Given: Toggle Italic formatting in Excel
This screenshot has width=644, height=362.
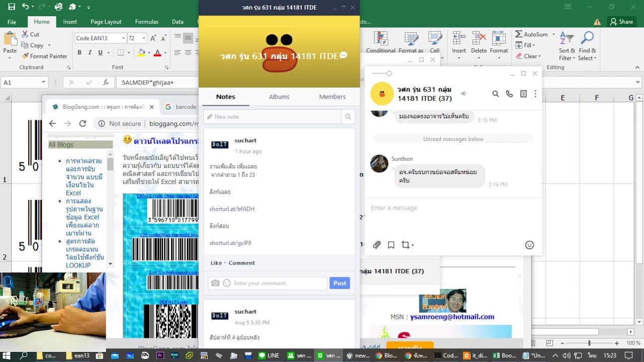Looking at the screenshot, I should [90, 52].
